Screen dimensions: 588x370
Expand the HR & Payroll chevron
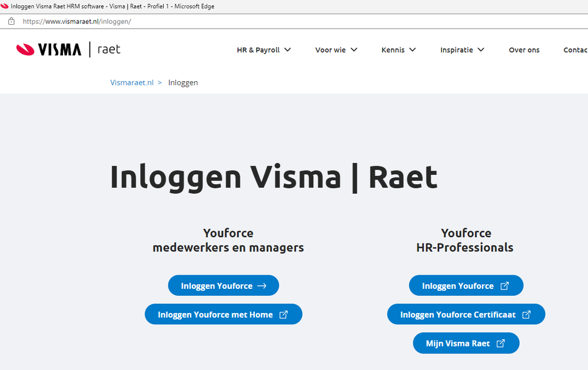point(288,50)
